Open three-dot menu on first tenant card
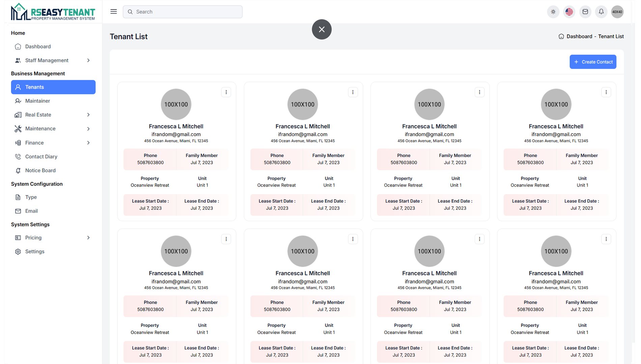The image size is (641, 364). 226,92
